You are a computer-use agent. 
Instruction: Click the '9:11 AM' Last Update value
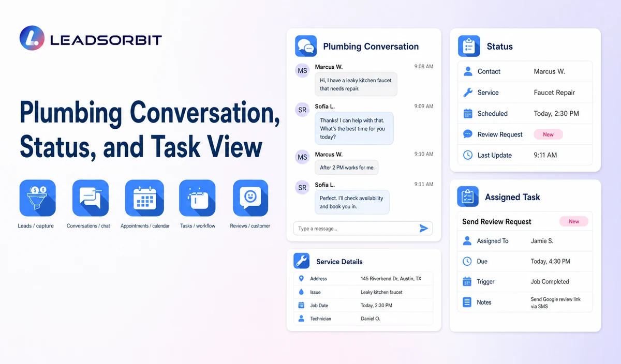pyautogui.click(x=545, y=155)
